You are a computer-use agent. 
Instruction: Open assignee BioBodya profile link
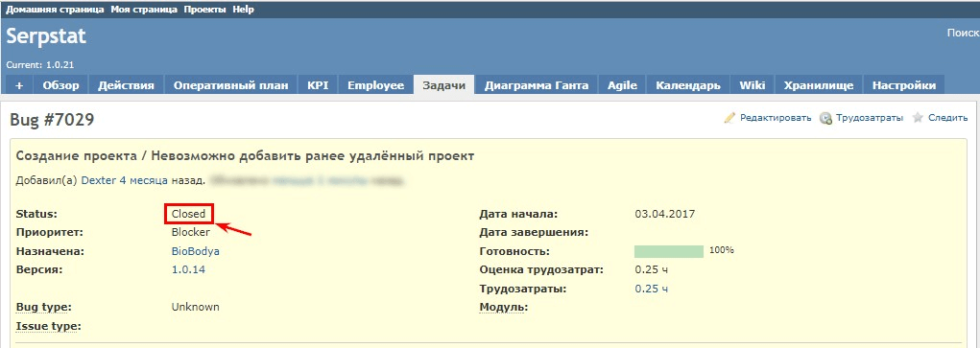coord(196,251)
